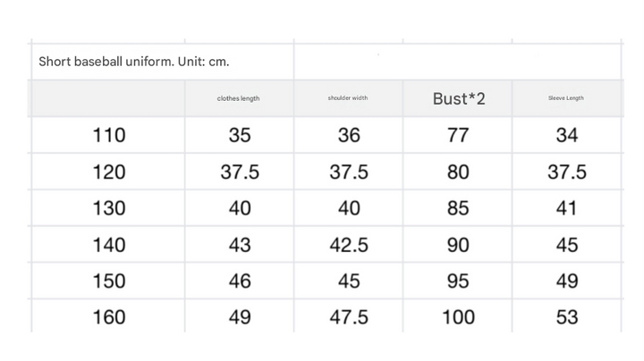Image resolution: width=644 pixels, height=361 pixels.
Task: Click the size 120 row label
Action: point(109,172)
